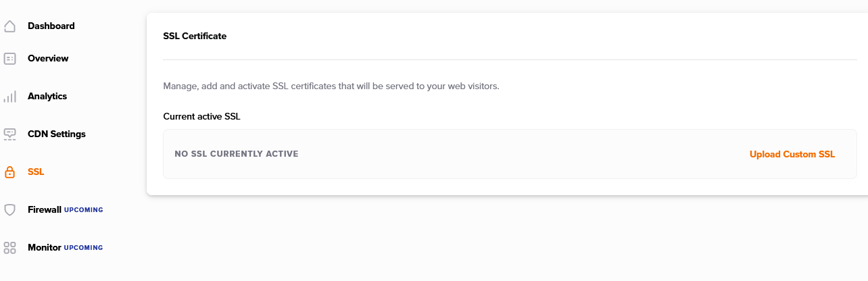The width and height of the screenshot is (868, 281).
Task: Click the UPCOMING badge next to Monitor
Action: tap(84, 248)
